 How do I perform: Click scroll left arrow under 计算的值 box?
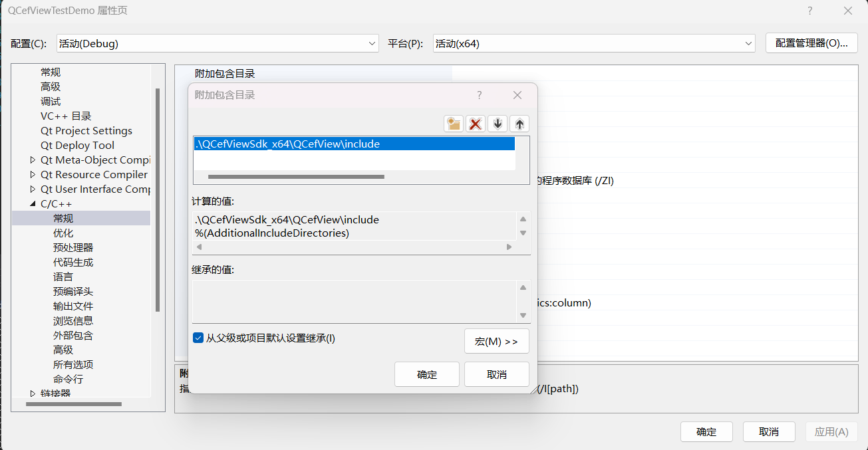pyautogui.click(x=199, y=247)
